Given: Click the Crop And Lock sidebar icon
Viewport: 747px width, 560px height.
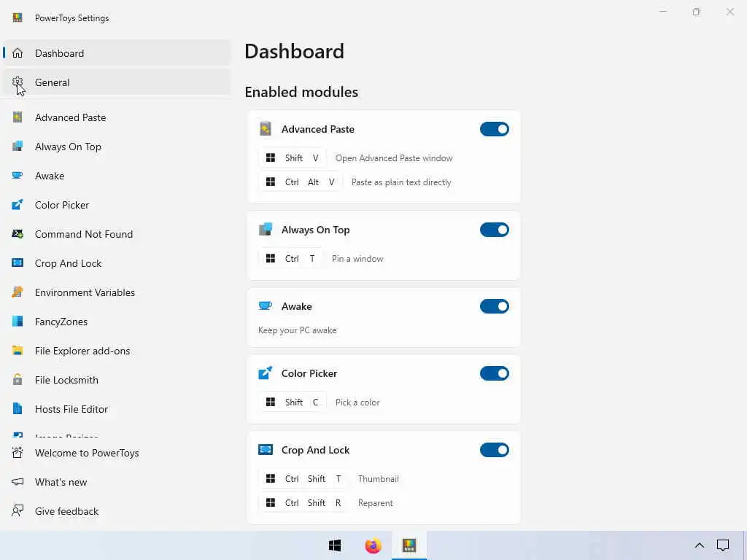Looking at the screenshot, I should (x=18, y=262).
